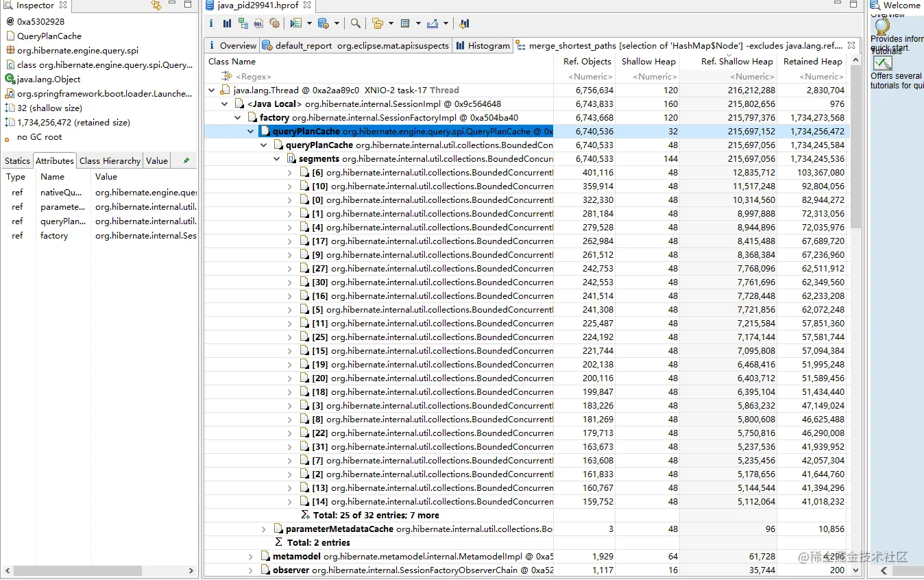Open the Dominator Tree toolbar icon
The image size is (924, 580).
pyautogui.click(x=243, y=23)
